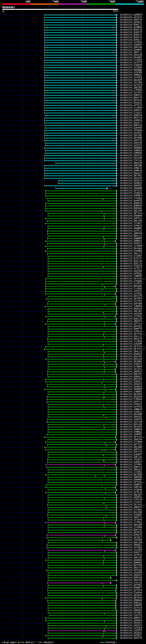Open hit UniRef100_Q43527

click(x=131, y=636)
